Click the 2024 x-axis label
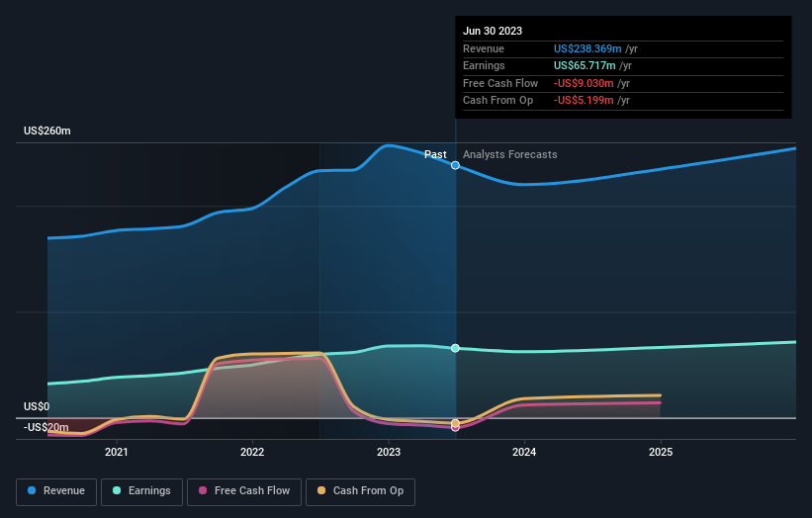This screenshot has height=518, width=812. (x=524, y=453)
